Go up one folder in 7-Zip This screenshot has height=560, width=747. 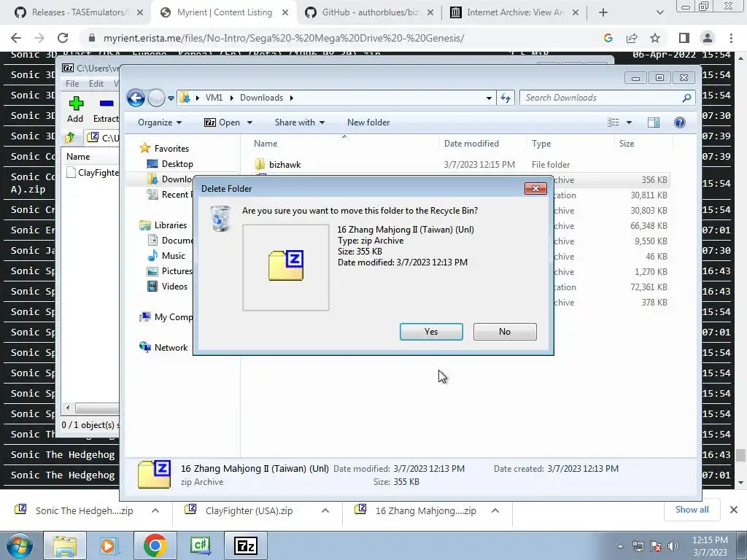click(x=70, y=138)
